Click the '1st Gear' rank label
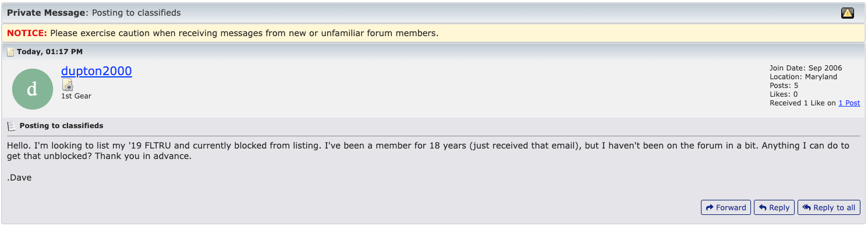868x226 pixels. click(x=76, y=96)
